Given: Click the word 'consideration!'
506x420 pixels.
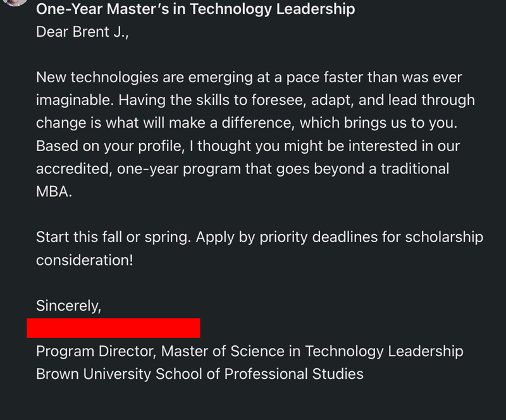Looking at the screenshot, I should [x=85, y=260].
